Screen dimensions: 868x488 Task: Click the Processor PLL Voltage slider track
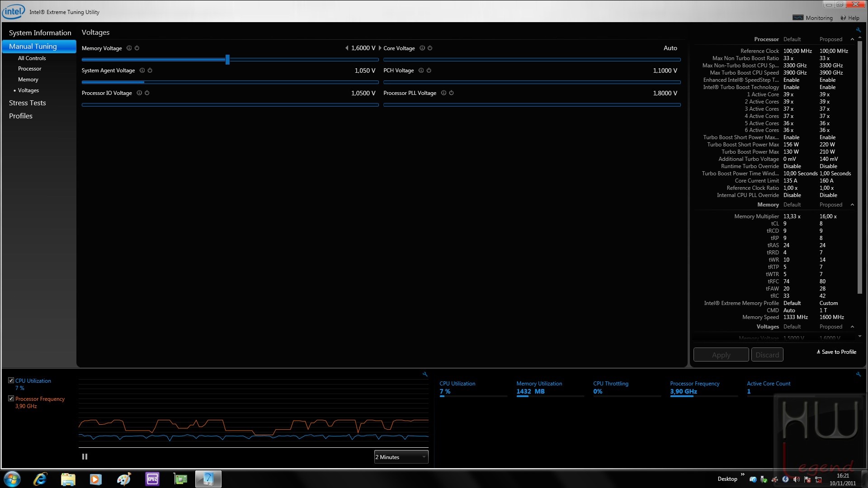[532, 105]
